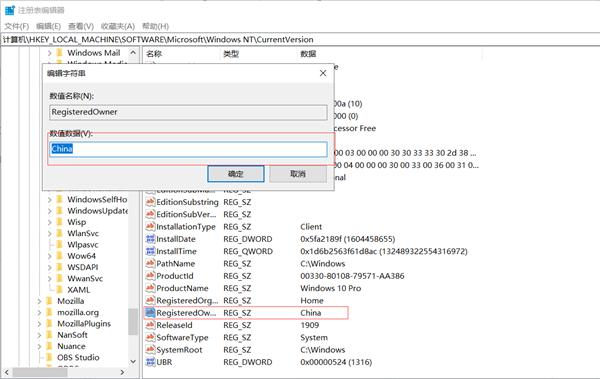600x379 pixels.
Task: Select the Wow64 folder icon
Action: tap(59, 256)
